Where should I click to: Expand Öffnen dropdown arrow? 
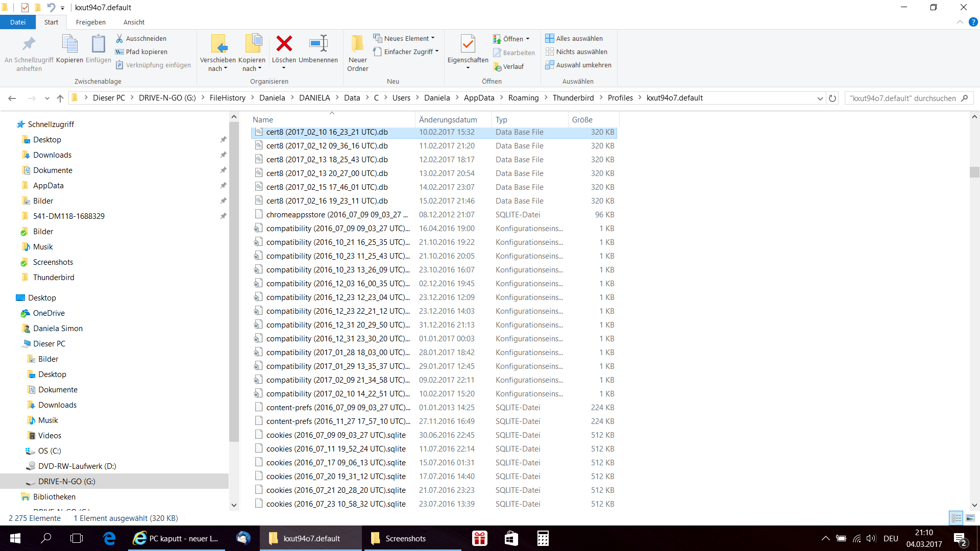click(527, 39)
